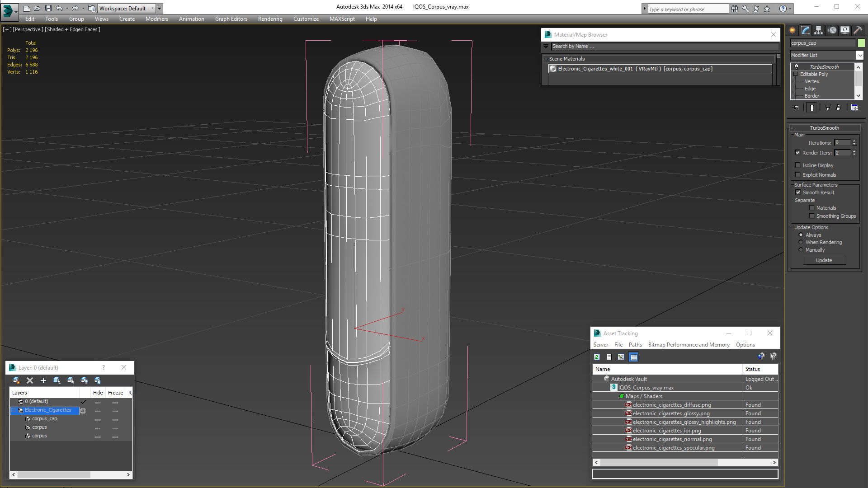
Task: Open the MAXScript menu
Action: pyautogui.click(x=342, y=19)
